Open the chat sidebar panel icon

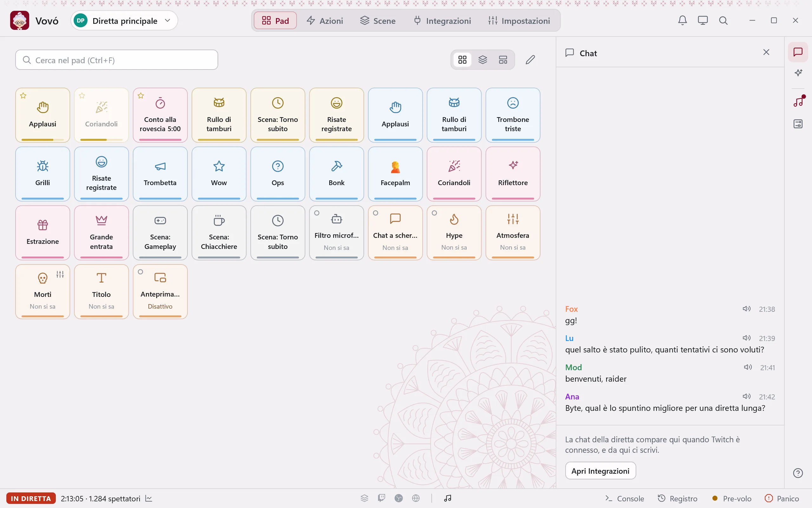(x=798, y=52)
